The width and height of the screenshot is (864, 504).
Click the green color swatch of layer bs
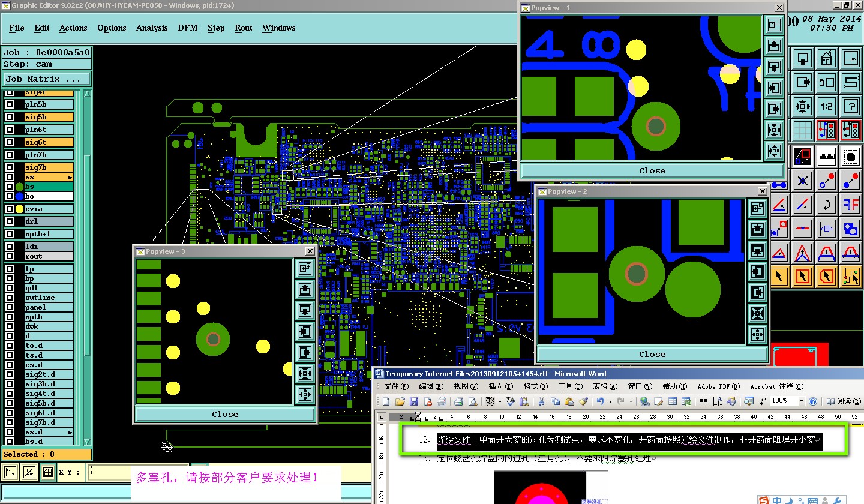coord(19,187)
